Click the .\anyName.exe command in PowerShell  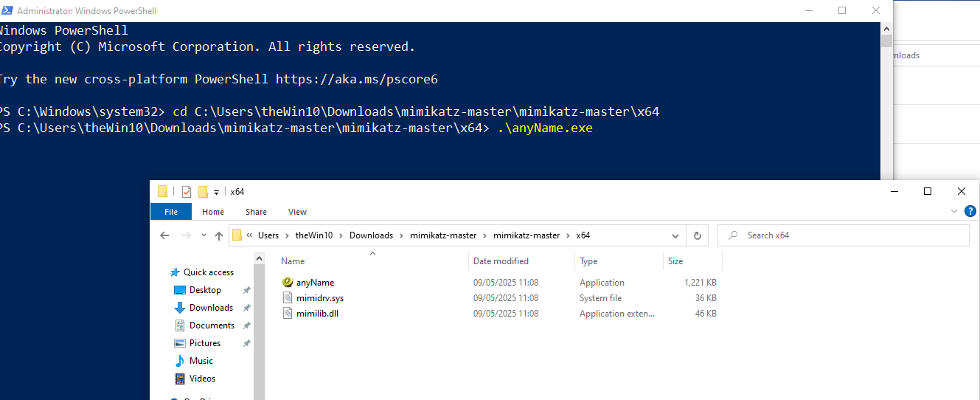point(545,128)
